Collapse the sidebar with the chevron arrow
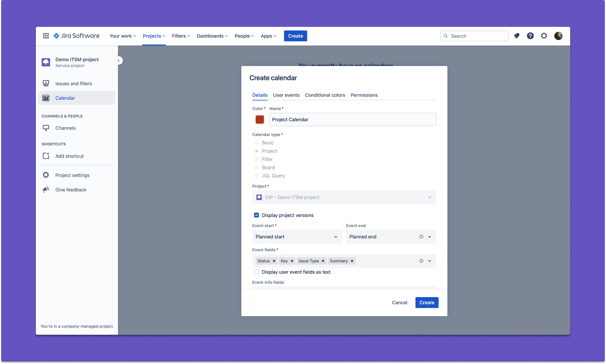606x364 pixels. click(119, 60)
